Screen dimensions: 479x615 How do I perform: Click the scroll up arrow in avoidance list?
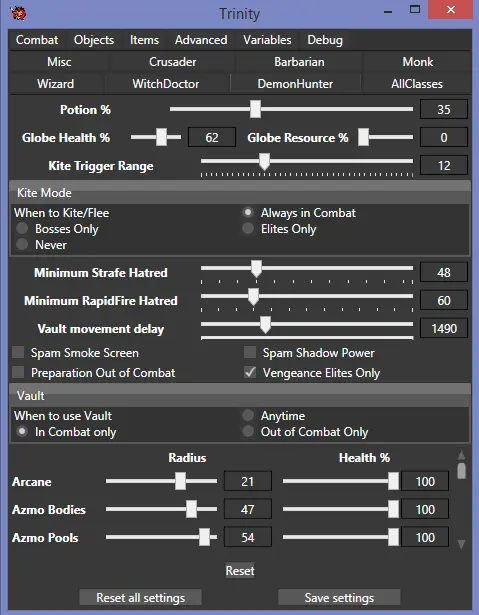click(461, 455)
